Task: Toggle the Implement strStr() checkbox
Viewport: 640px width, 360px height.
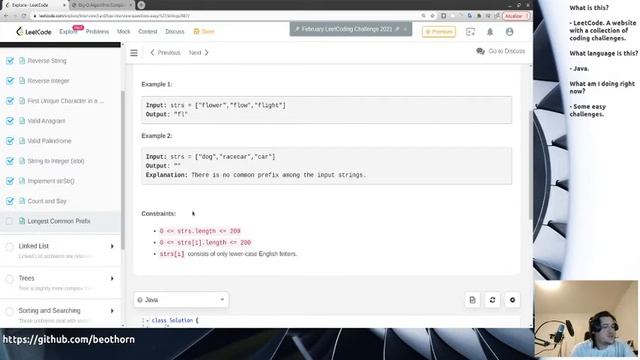Action: [10, 181]
